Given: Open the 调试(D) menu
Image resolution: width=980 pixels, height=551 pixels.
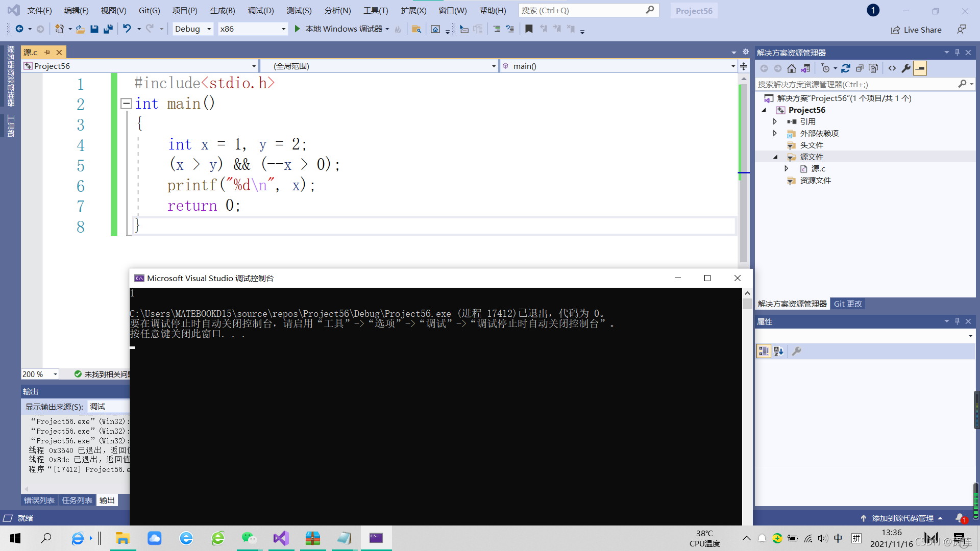Looking at the screenshot, I should [261, 10].
